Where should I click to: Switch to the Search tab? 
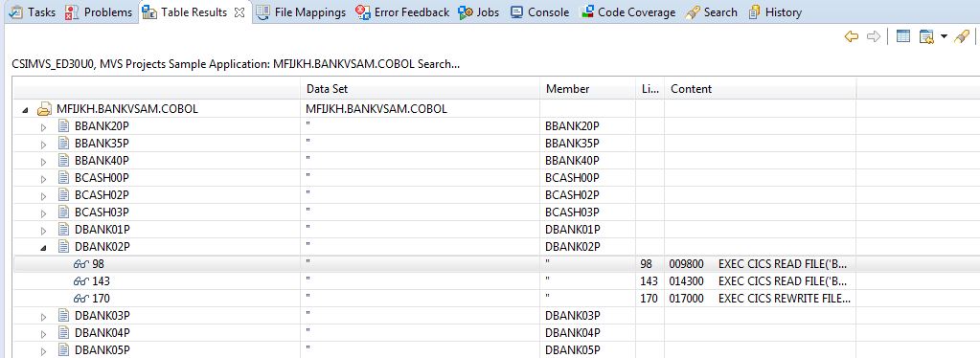(x=711, y=11)
